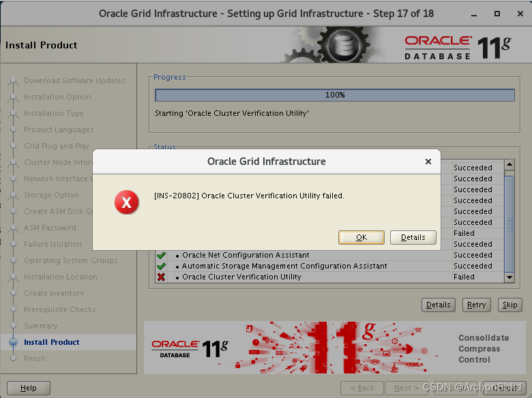
Task: Select Installation Option step
Action: click(x=57, y=97)
